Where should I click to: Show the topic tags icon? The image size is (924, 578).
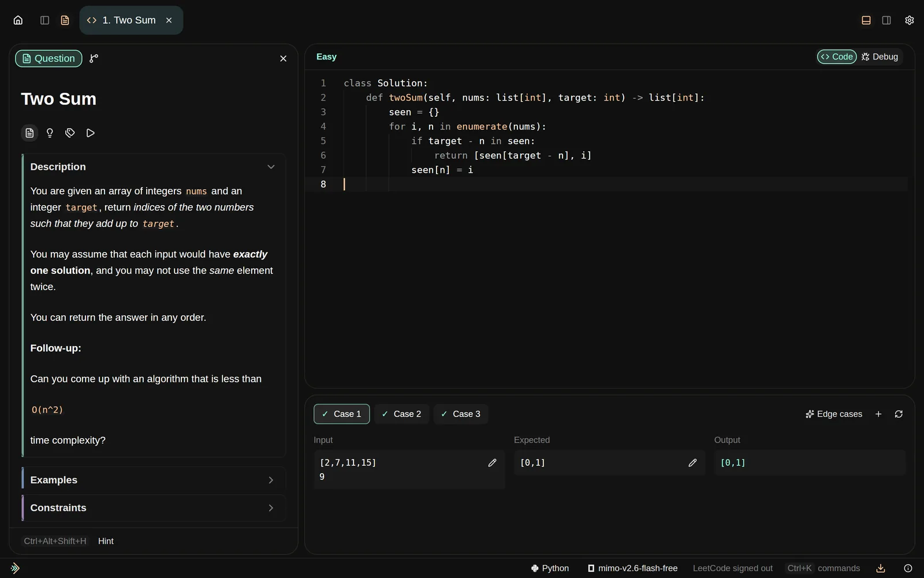point(70,133)
